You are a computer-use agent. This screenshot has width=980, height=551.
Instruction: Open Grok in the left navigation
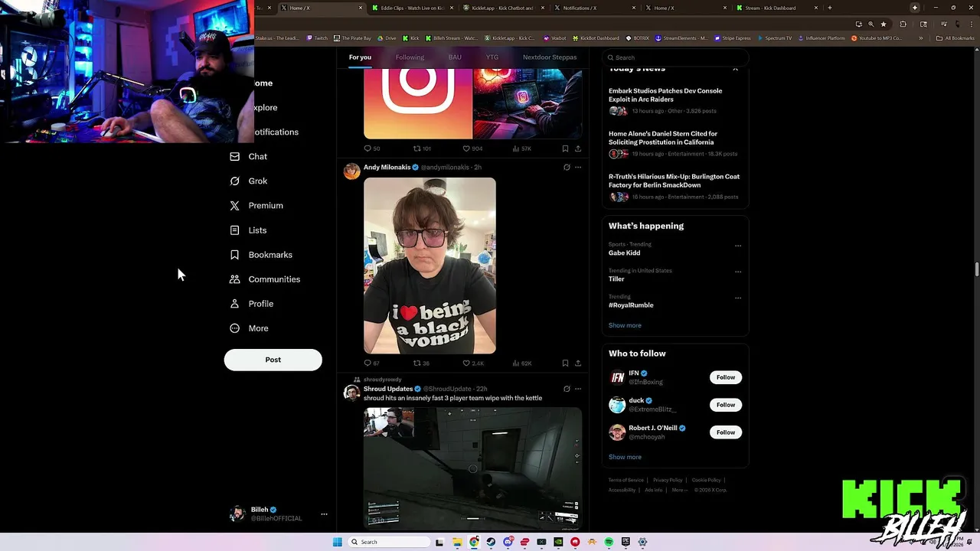point(249,181)
